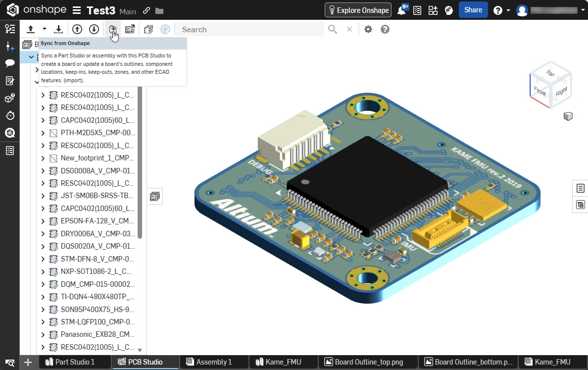Click into the Search field

click(x=250, y=29)
